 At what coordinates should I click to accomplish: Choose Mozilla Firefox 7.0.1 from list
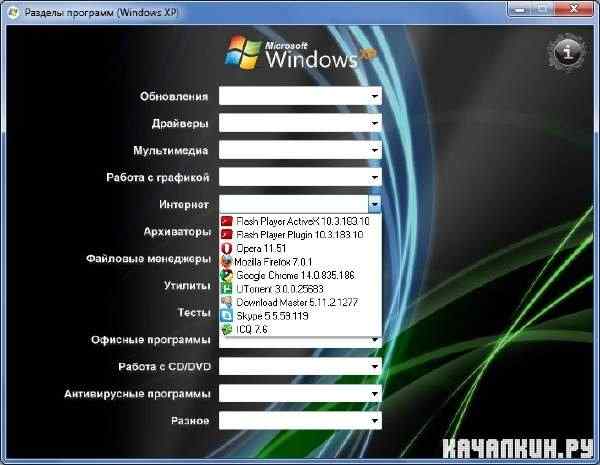[x=300, y=262]
